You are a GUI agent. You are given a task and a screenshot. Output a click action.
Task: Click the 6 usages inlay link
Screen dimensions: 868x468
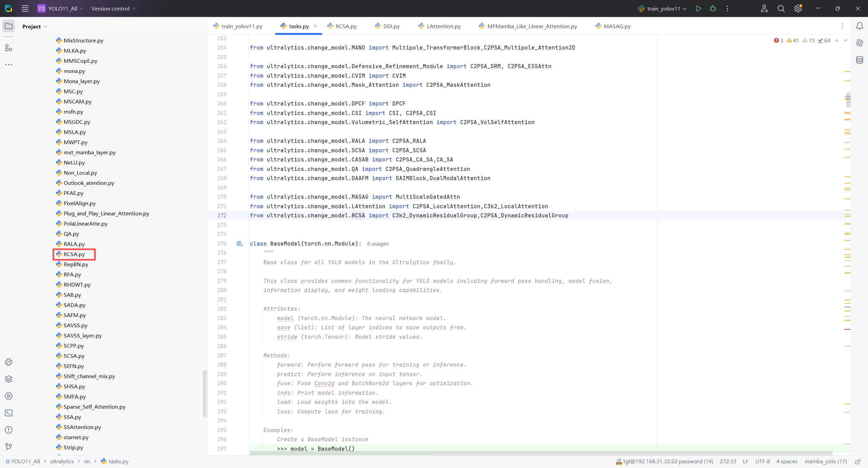point(378,243)
